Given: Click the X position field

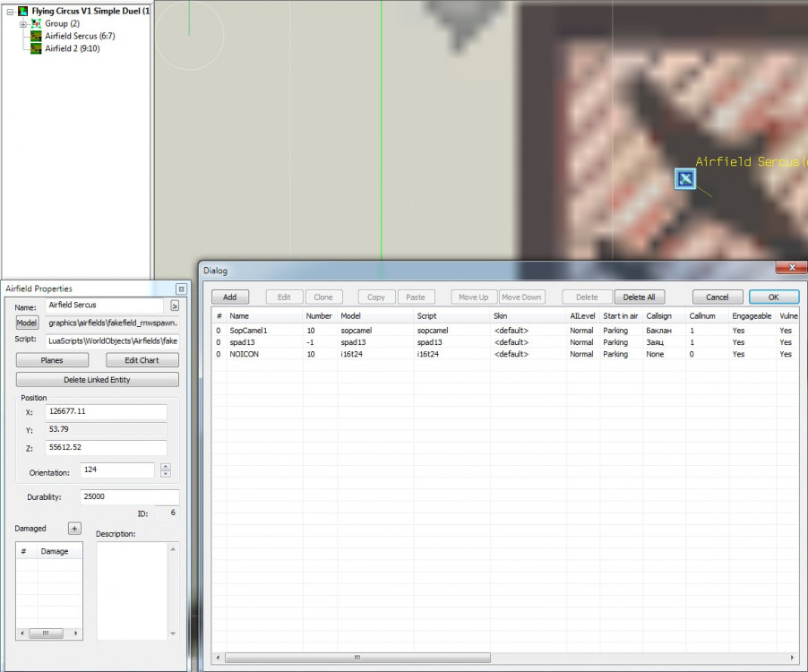Looking at the screenshot, I should (x=107, y=412).
